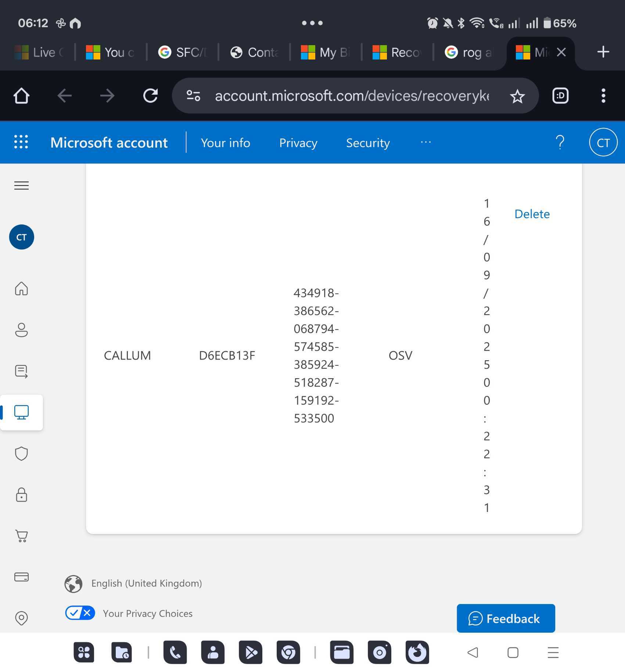The width and height of the screenshot is (625, 672).
Task: Open the Microsoft apps grid launcher
Action: pyautogui.click(x=21, y=142)
